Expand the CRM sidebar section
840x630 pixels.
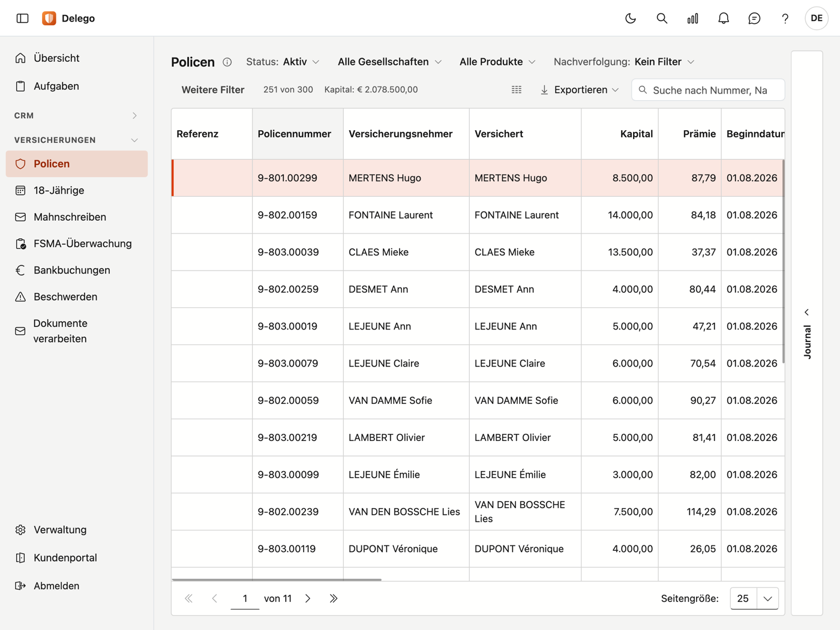(76, 115)
